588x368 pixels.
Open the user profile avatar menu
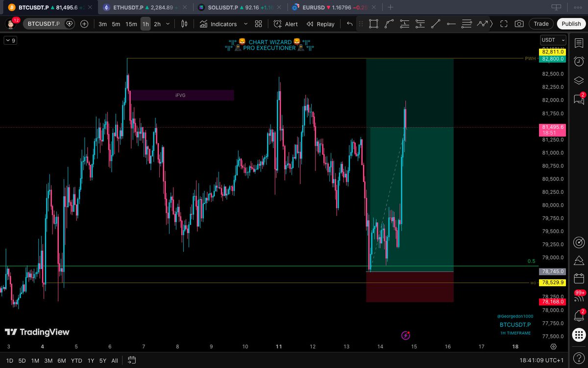click(x=11, y=24)
